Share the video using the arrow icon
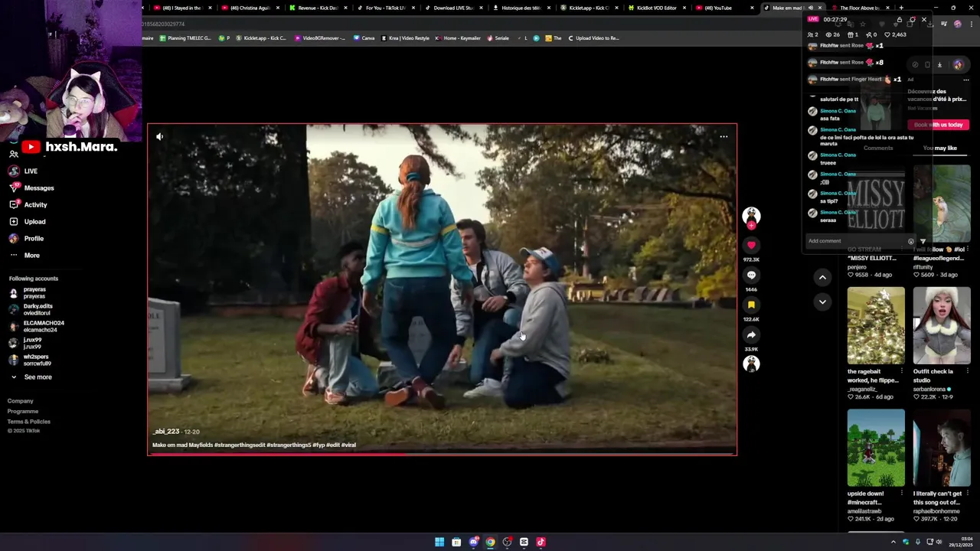Screen dimensions: 980x551 click(751, 334)
